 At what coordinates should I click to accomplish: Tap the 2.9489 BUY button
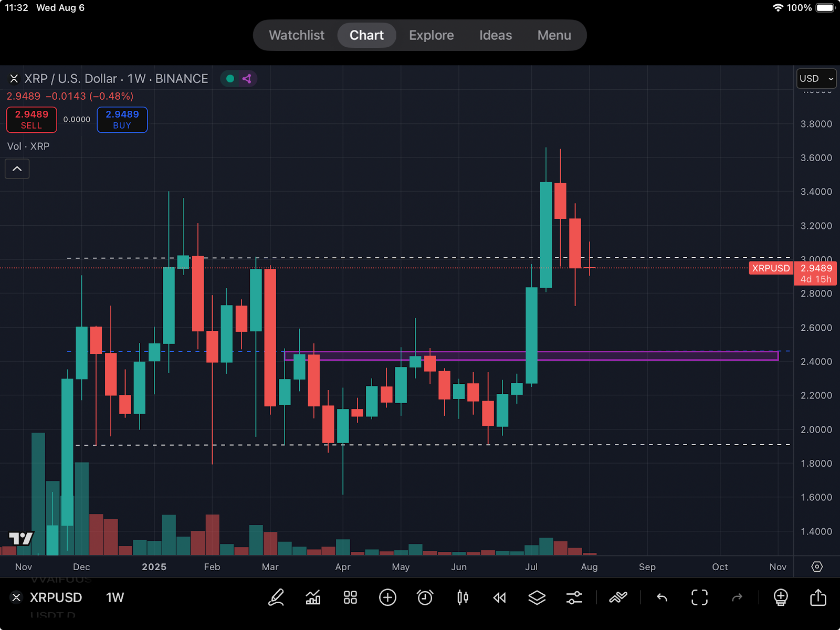tap(122, 120)
